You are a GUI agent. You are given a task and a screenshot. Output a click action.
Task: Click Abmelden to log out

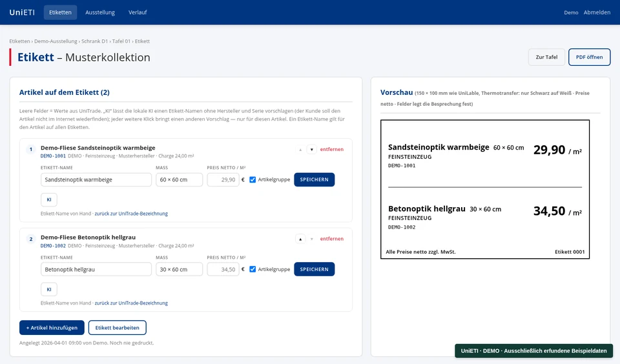click(597, 12)
